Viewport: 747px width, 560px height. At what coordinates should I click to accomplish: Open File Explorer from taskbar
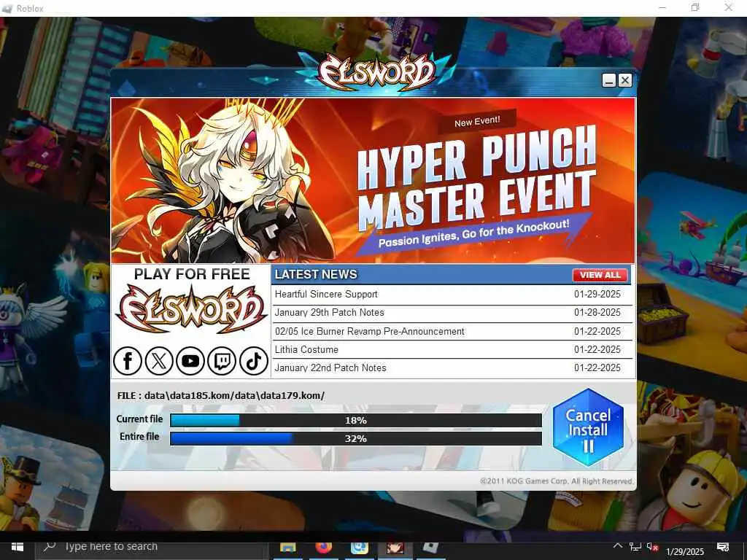point(287,548)
